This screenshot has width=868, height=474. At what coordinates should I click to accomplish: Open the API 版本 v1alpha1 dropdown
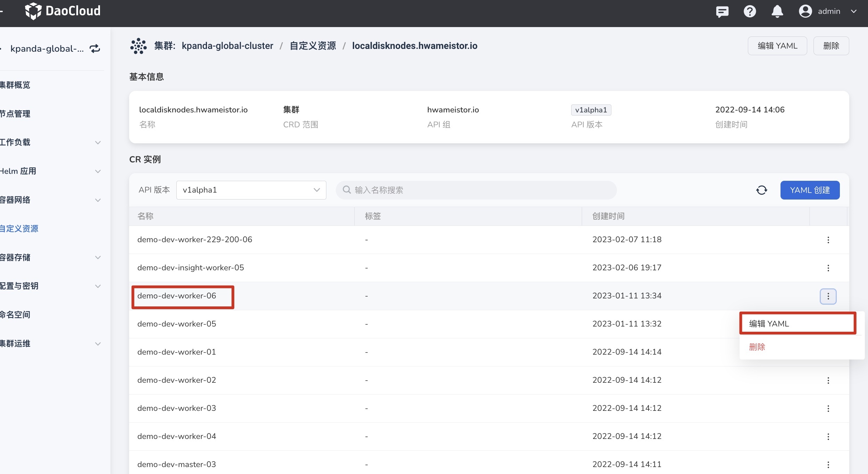(x=251, y=190)
